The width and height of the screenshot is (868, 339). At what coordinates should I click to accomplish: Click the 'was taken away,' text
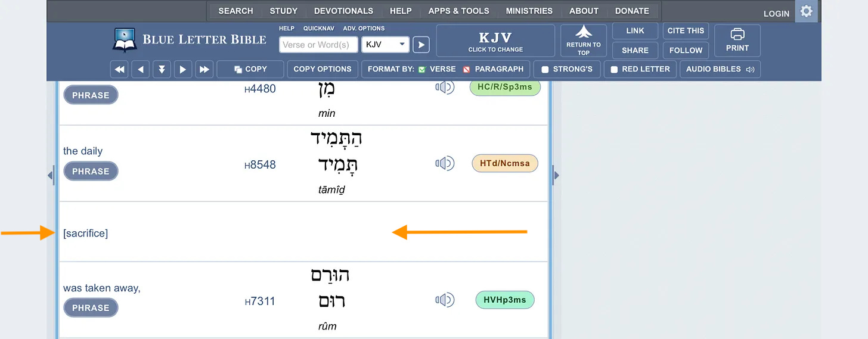102,288
